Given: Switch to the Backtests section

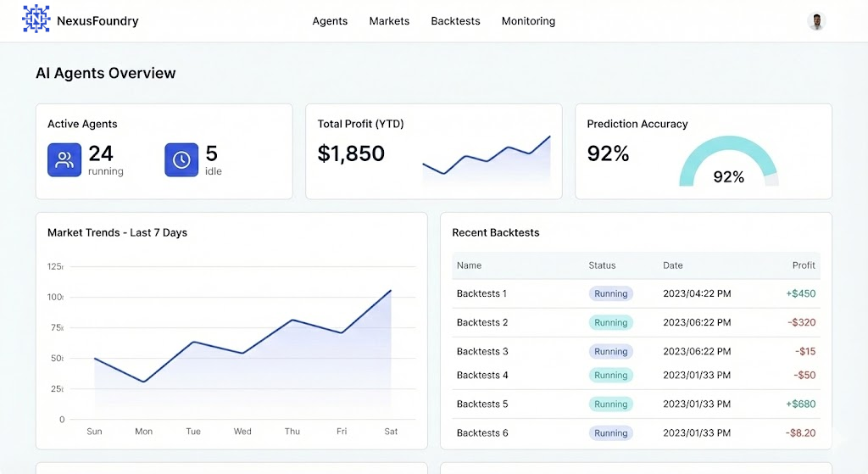Looking at the screenshot, I should (455, 21).
